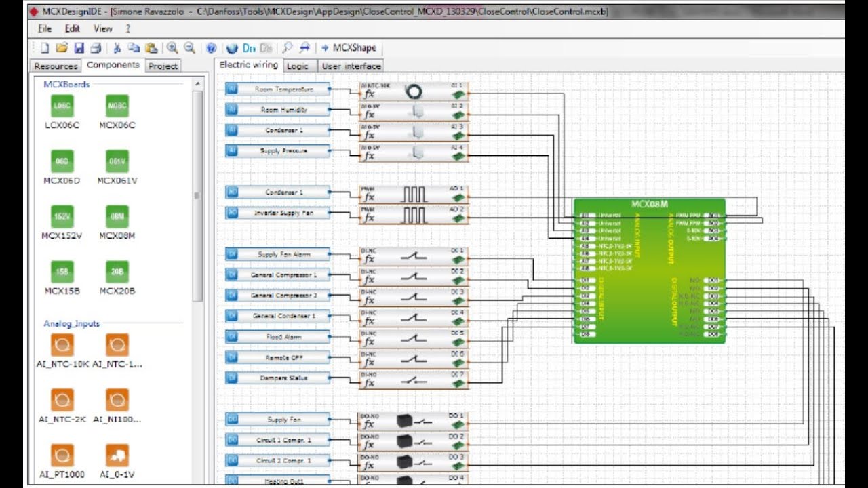Choose the MCX152V board component
The height and width of the screenshot is (488, 868).
[62, 223]
